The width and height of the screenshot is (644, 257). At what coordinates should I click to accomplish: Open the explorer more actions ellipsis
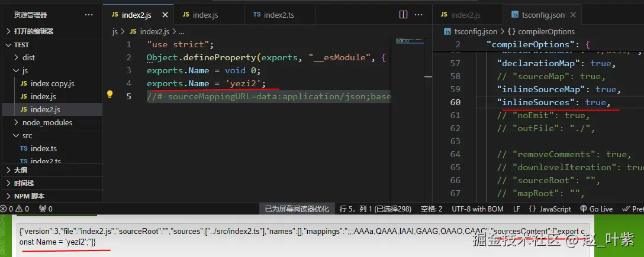[89, 15]
